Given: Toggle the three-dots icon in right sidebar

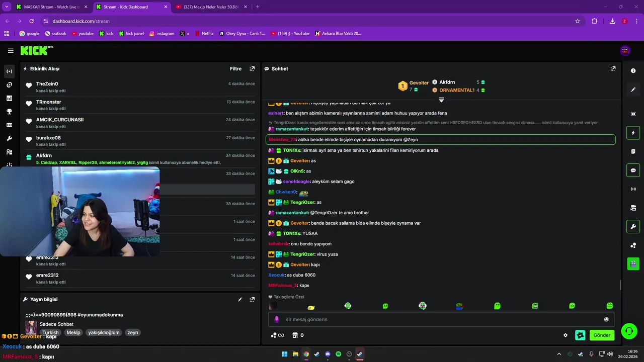Looking at the screenshot, I should coord(633,245).
